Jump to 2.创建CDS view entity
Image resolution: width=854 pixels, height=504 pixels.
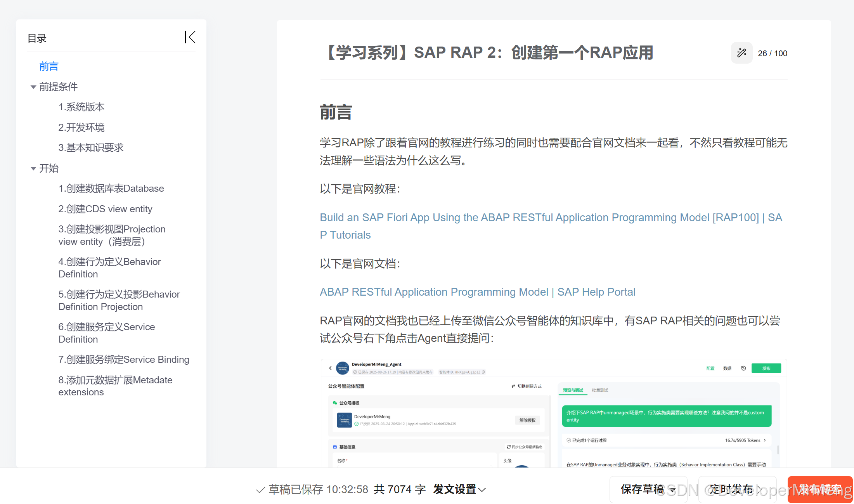[105, 209]
